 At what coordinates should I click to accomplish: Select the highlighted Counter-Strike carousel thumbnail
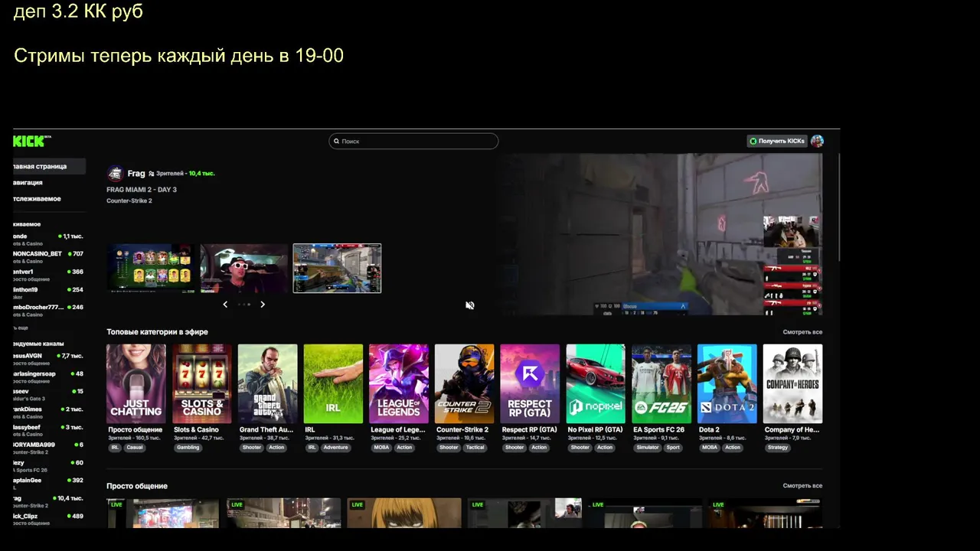pos(337,269)
